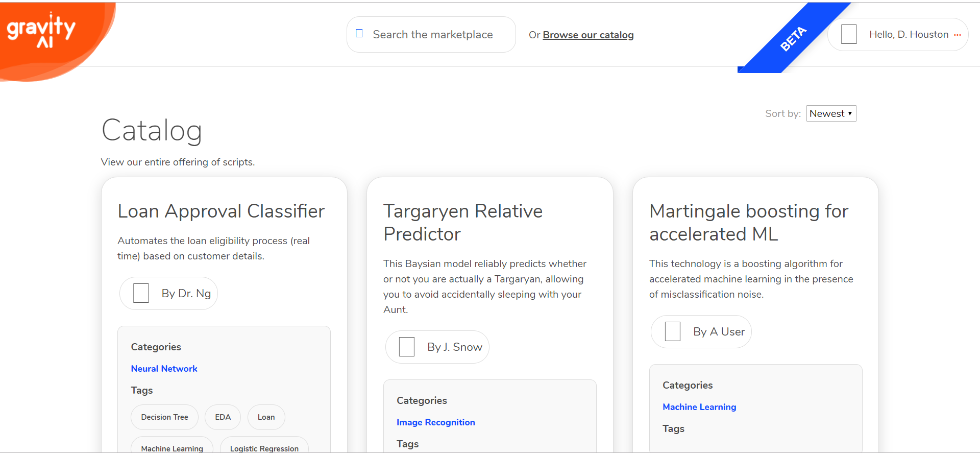Focus the Search the marketplace field
Image resolution: width=980 pixels, height=455 pixels.
pyautogui.click(x=431, y=34)
